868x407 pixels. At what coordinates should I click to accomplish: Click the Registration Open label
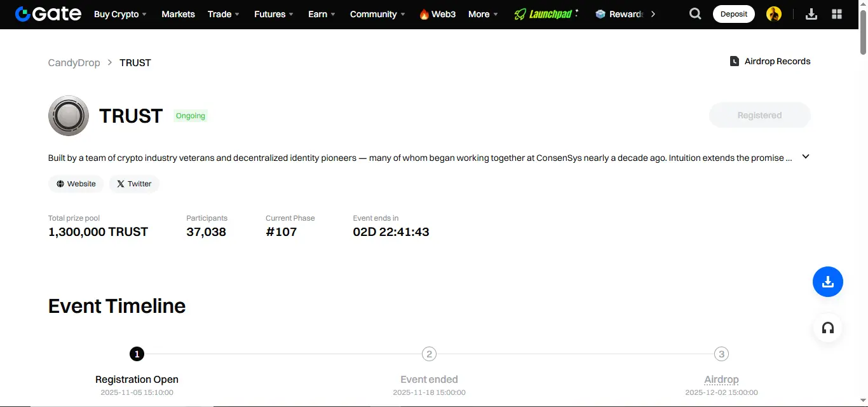point(137,380)
